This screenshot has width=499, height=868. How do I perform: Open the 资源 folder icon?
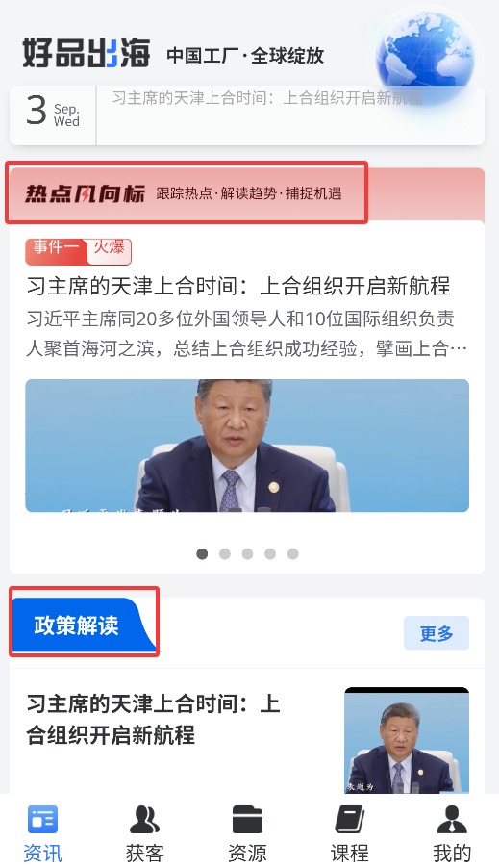pyautogui.click(x=247, y=819)
